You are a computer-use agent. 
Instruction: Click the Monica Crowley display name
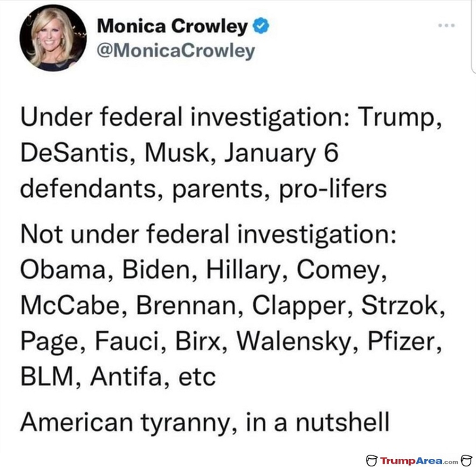point(173,27)
